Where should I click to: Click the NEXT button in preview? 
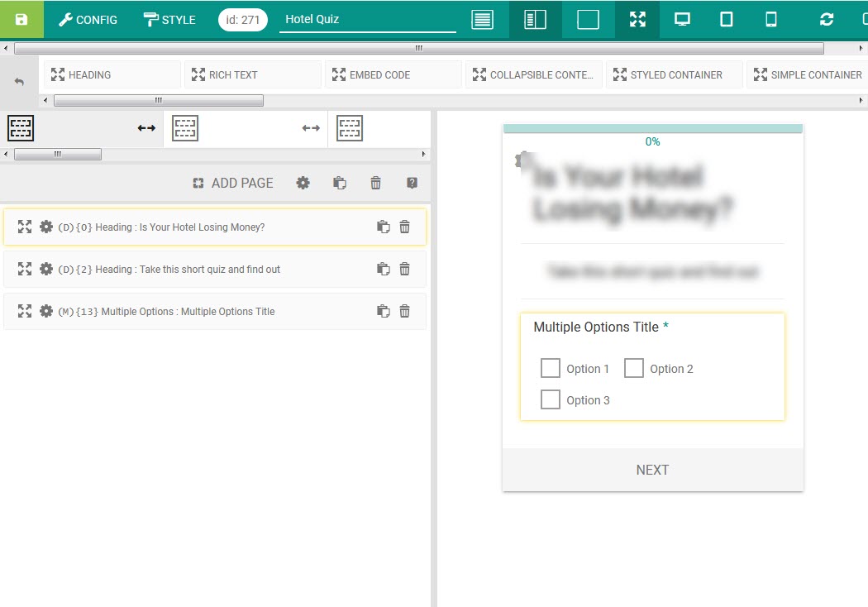coord(653,470)
